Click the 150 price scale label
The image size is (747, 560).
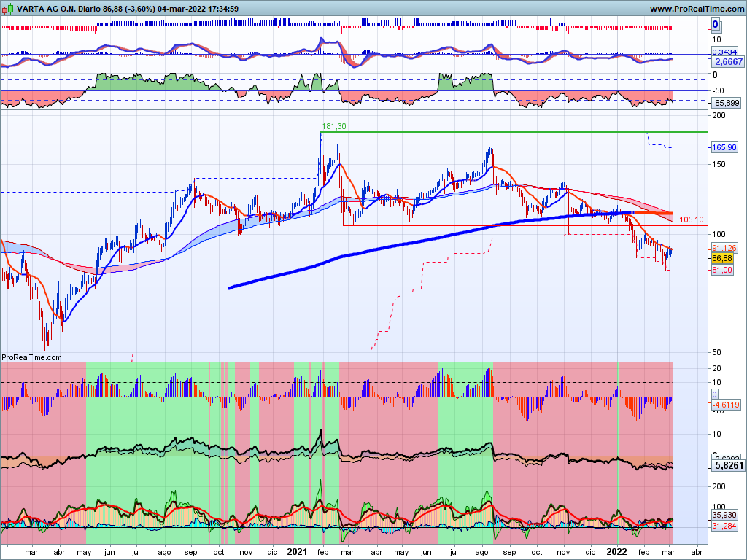click(x=719, y=164)
